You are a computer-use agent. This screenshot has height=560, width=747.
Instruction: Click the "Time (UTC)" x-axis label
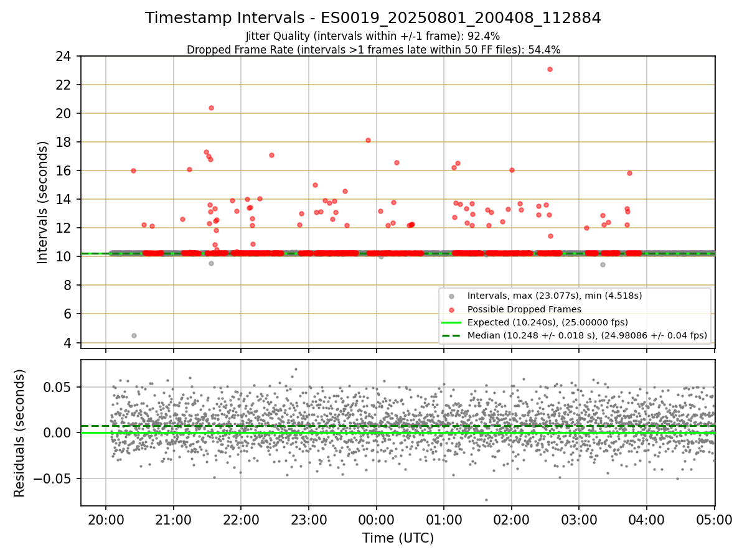(x=398, y=538)
